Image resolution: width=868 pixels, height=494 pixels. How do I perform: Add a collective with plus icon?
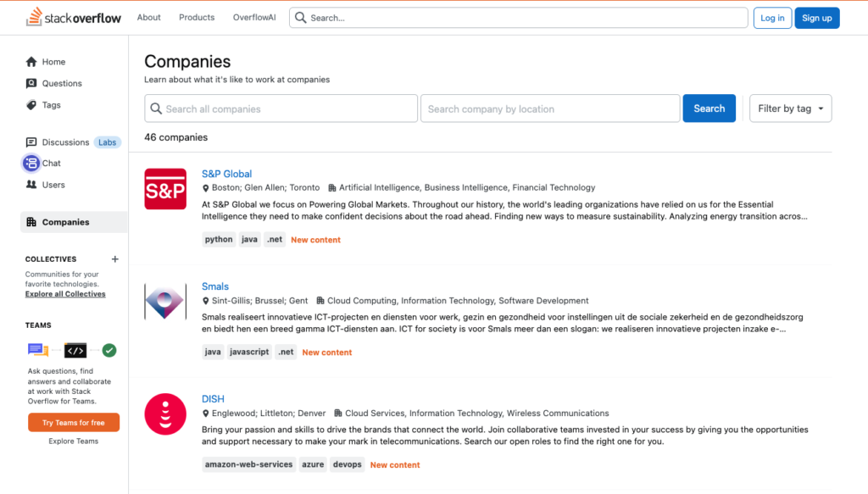(115, 259)
